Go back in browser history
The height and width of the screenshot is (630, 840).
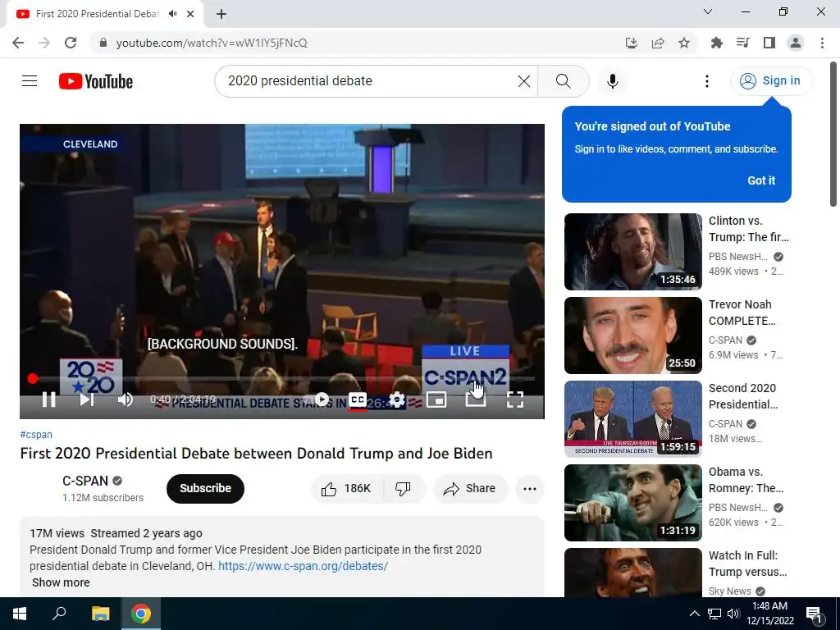point(18,43)
